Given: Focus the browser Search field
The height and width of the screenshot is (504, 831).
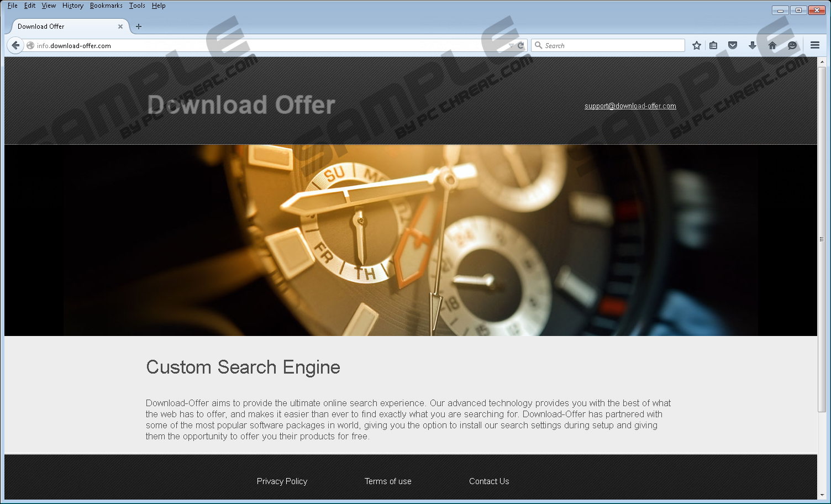Looking at the screenshot, I should coord(608,45).
